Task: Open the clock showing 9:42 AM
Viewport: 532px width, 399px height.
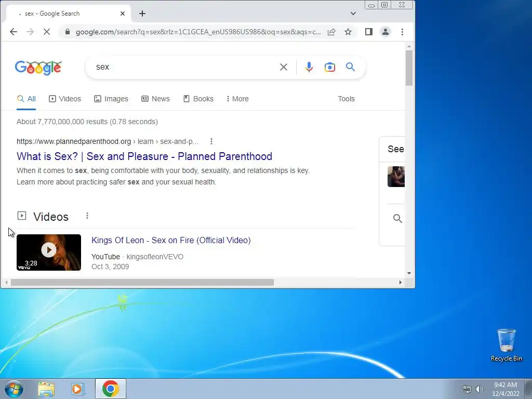Action: pyautogui.click(x=506, y=389)
